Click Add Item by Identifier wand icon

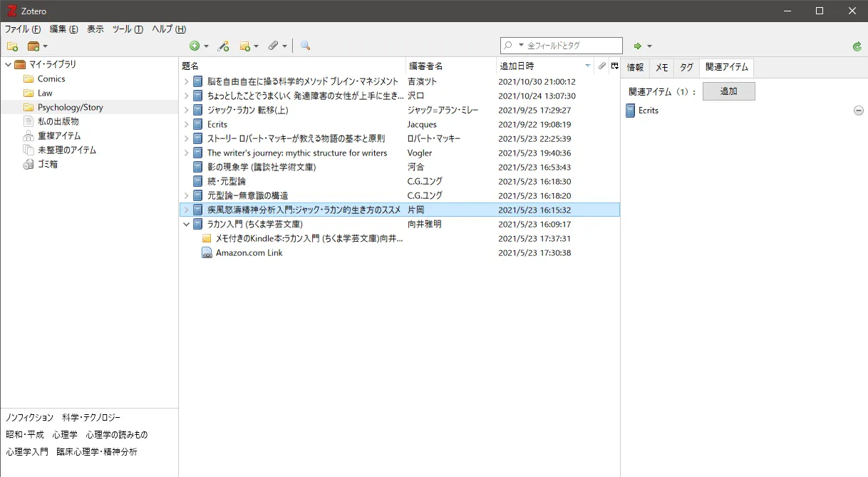point(223,46)
